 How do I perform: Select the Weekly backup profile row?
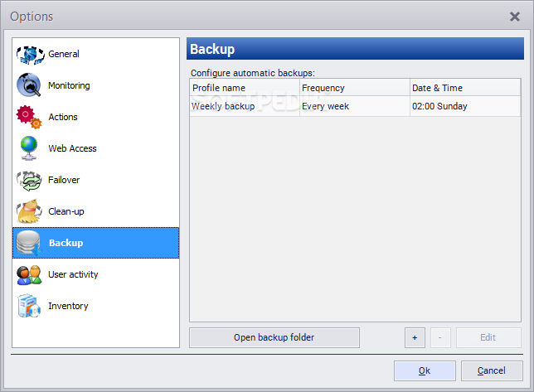click(355, 106)
